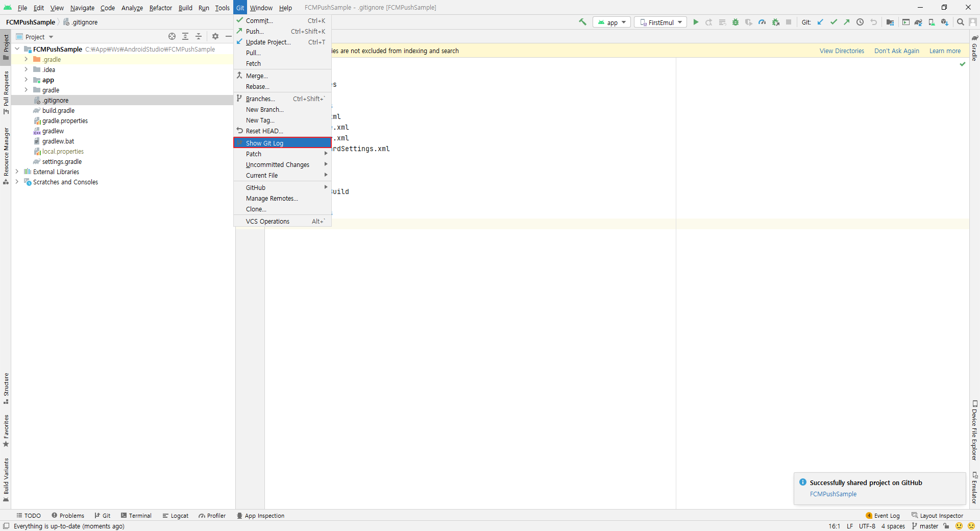Viewport: 980px width, 531px height.
Task: Click the 4 spaces indent setting
Action: (x=893, y=526)
